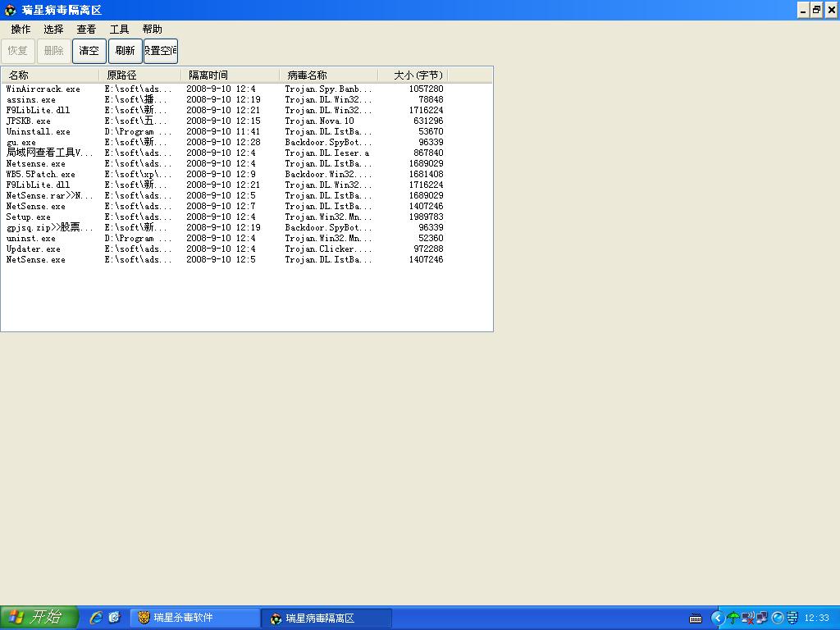Image resolution: width=840 pixels, height=630 pixels.
Task: Launch the second browser quick launch icon
Action: click(115, 617)
